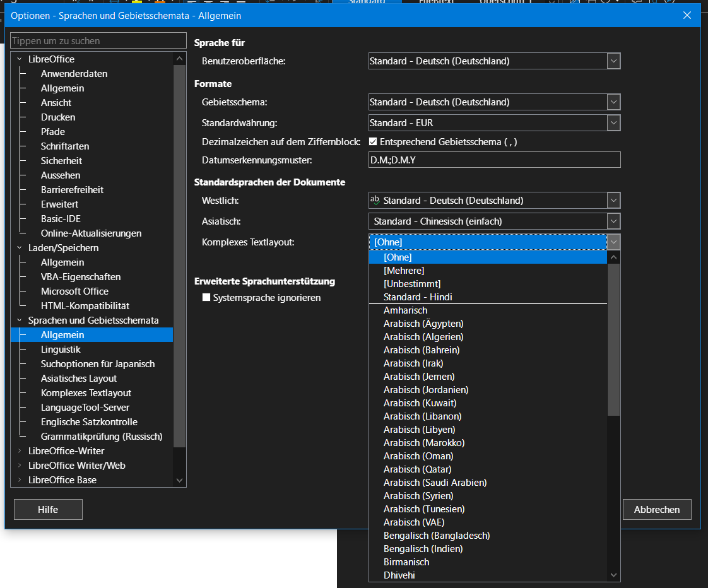The image size is (708, 588).
Task: Select Bengalisch (Indien) entry
Action: click(488, 549)
